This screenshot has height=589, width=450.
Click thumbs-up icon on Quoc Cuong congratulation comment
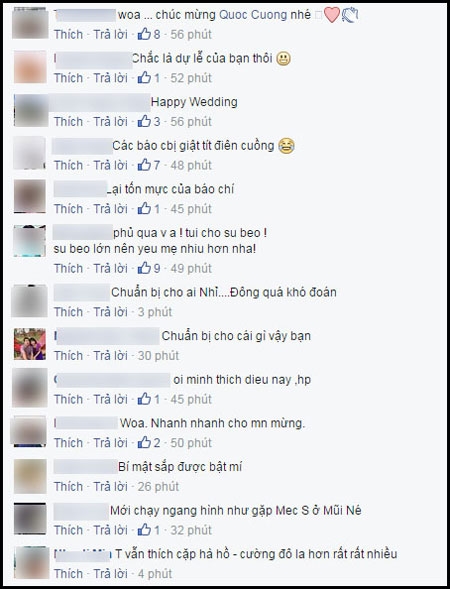[x=144, y=34]
